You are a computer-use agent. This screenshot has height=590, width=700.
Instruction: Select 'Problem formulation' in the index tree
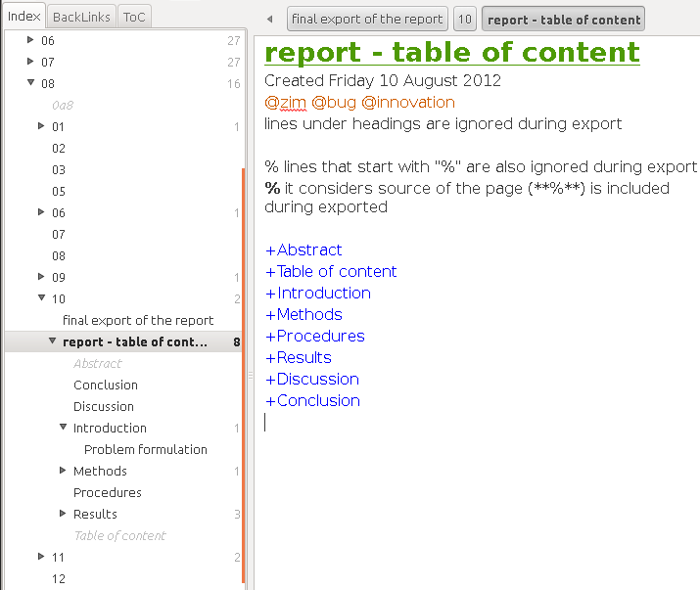click(x=146, y=450)
